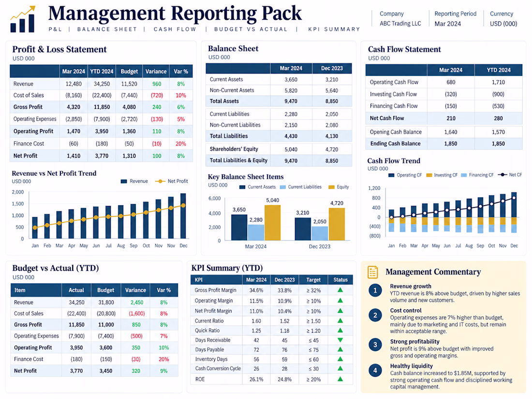
Task: Click the Equity legend swatch
Action: pos(331,187)
